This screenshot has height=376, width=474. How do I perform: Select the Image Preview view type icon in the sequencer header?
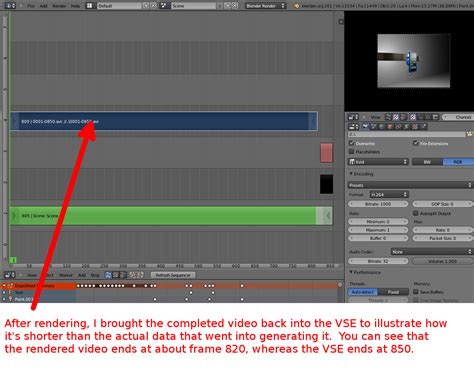(x=116, y=275)
